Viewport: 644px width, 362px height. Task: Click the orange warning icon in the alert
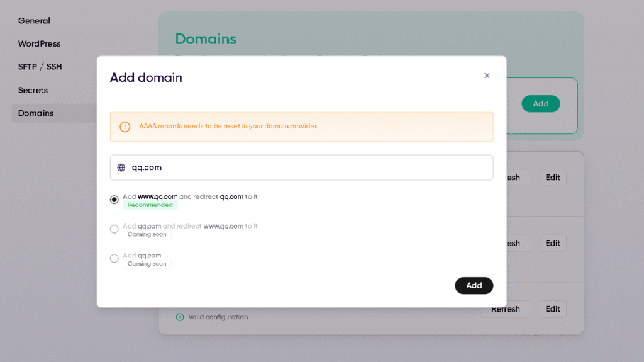pyautogui.click(x=125, y=127)
